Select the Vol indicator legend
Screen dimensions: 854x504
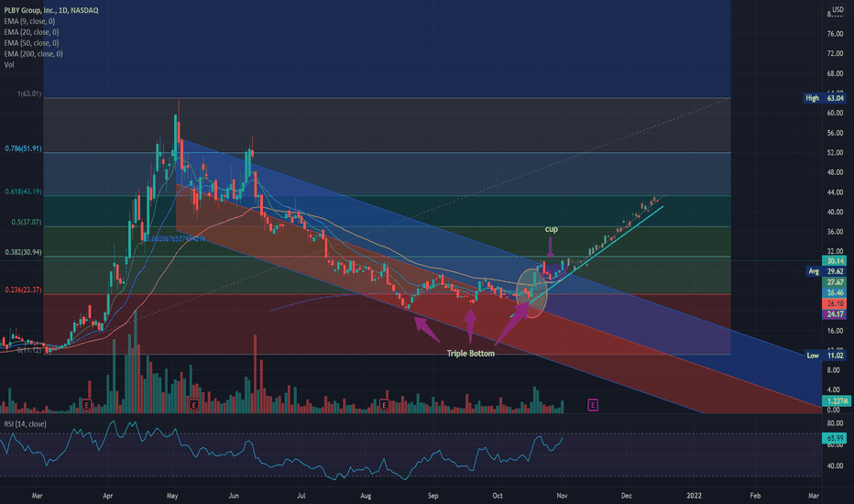[x=9, y=65]
